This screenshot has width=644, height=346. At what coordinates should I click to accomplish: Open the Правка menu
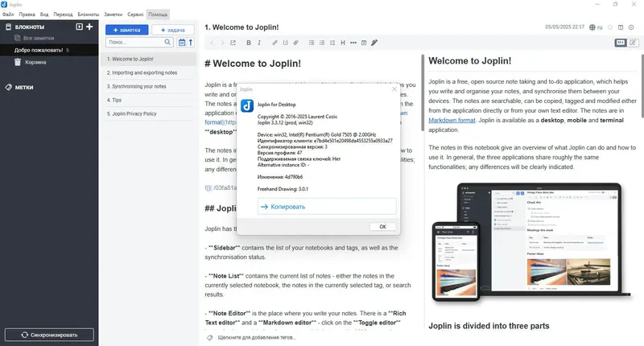pos(27,14)
